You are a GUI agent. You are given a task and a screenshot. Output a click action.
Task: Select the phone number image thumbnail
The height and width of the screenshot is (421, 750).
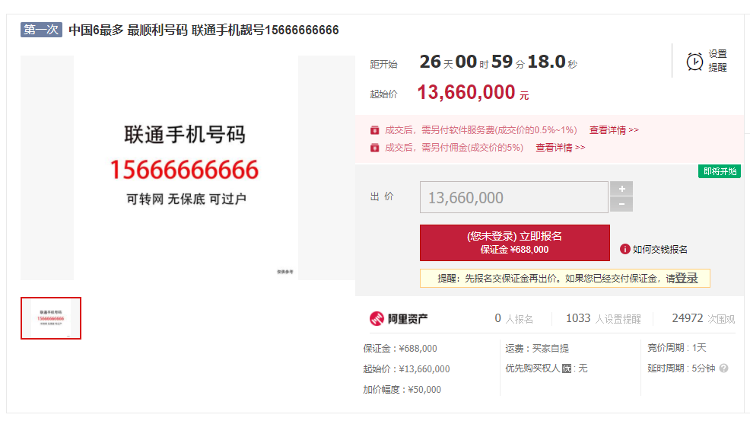click(51, 318)
